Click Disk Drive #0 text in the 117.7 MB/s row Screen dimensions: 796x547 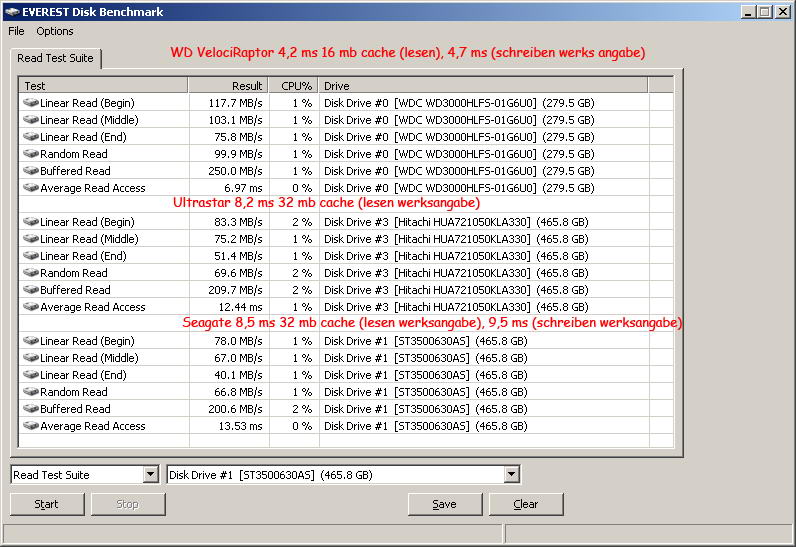pos(356,103)
